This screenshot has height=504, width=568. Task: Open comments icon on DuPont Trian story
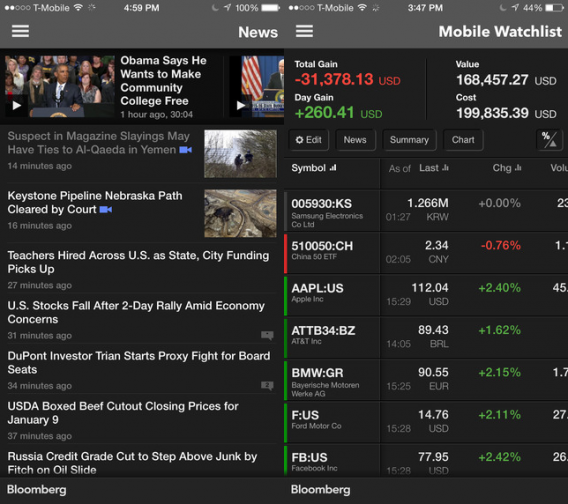[267, 385]
